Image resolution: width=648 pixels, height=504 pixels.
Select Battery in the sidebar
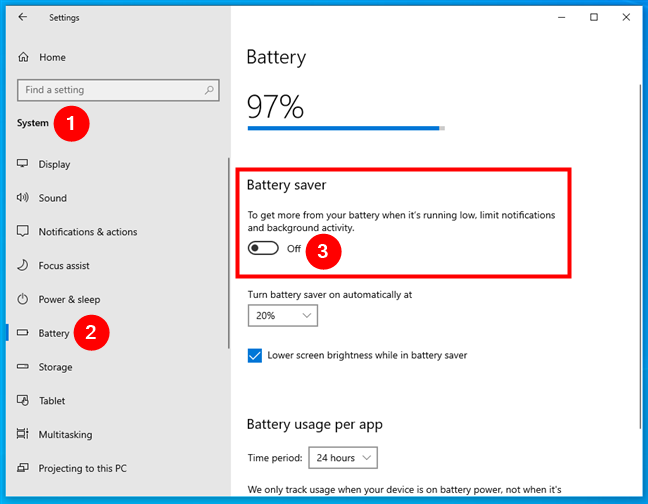click(x=117, y=333)
